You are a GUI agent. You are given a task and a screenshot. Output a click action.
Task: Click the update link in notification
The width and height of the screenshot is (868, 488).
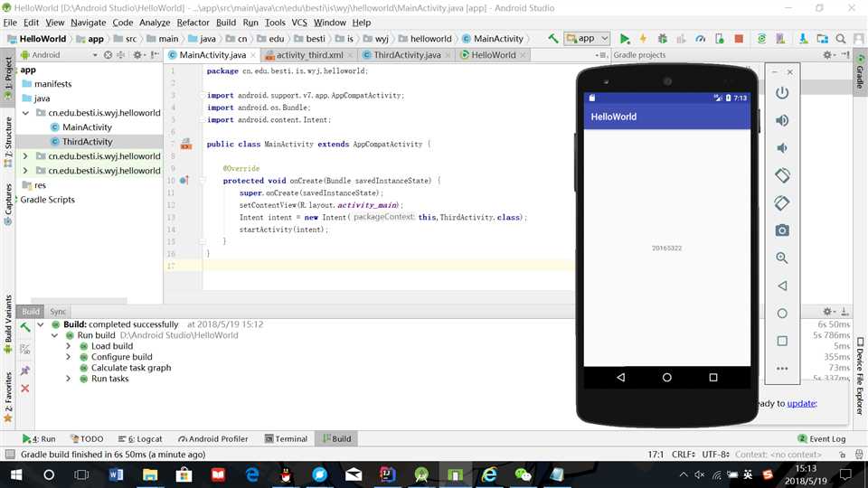801,403
